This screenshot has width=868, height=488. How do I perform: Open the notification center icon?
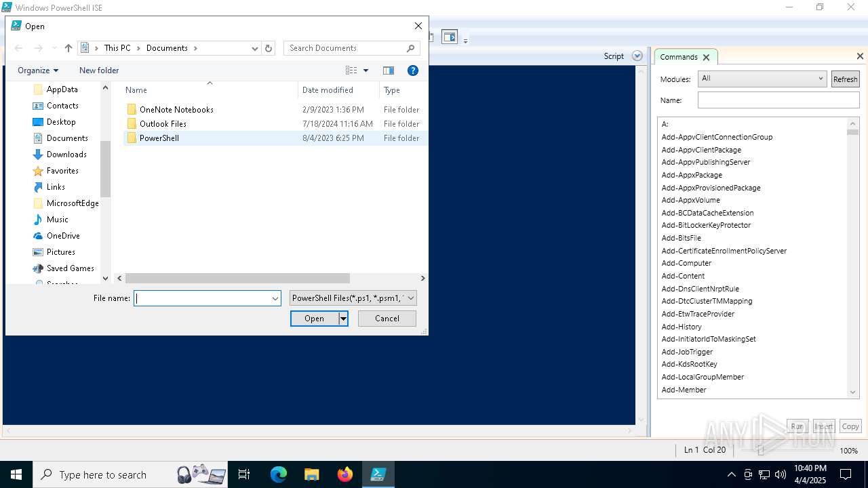tap(846, 474)
